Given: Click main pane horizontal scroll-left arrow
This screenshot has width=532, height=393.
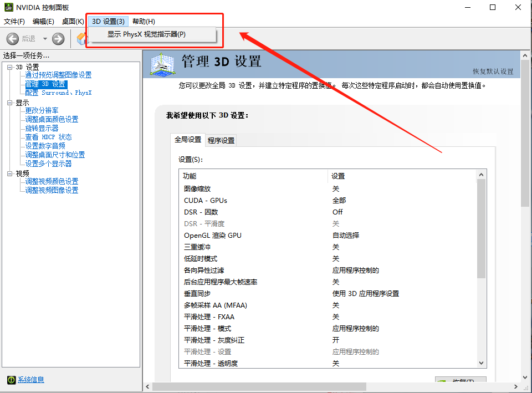Looking at the screenshot, I should coord(147,386).
